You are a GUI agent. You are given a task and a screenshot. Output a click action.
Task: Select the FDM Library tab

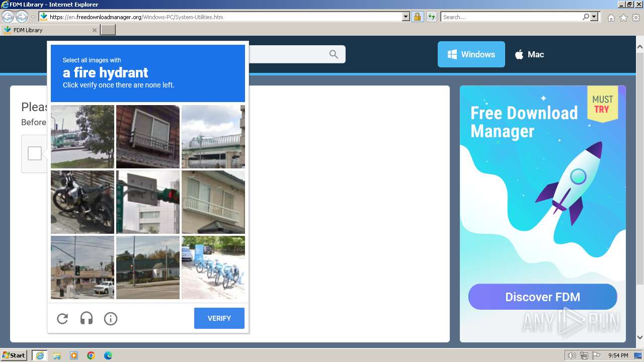(x=50, y=30)
